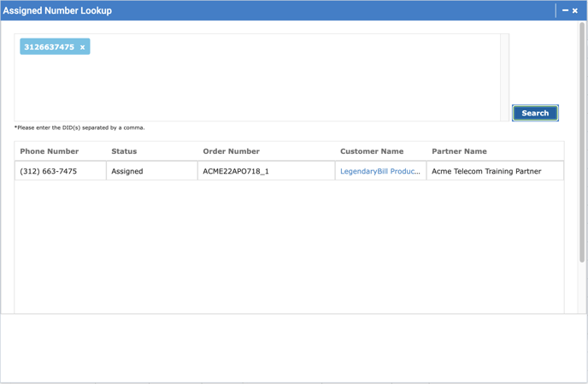
Task: Minimize the Assigned Number Lookup dialog
Action: coord(565,10)
